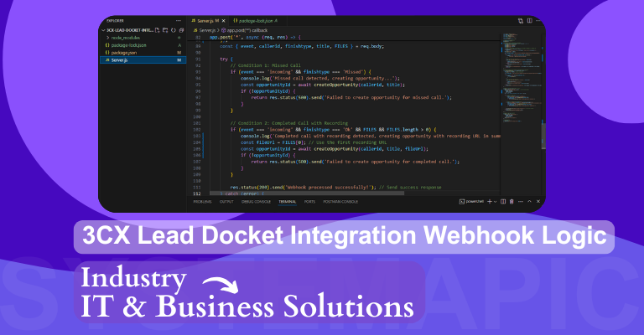Open the POSTMAN CONSOLE panel tab
644x335 pixels.
pos(340,202)
